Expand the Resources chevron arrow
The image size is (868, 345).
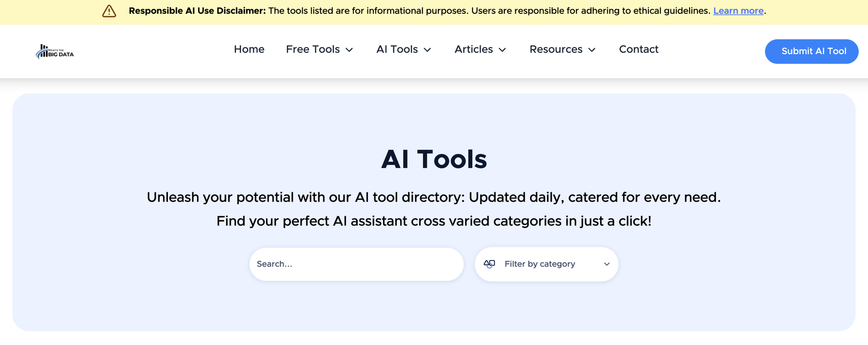click(592, 50)
